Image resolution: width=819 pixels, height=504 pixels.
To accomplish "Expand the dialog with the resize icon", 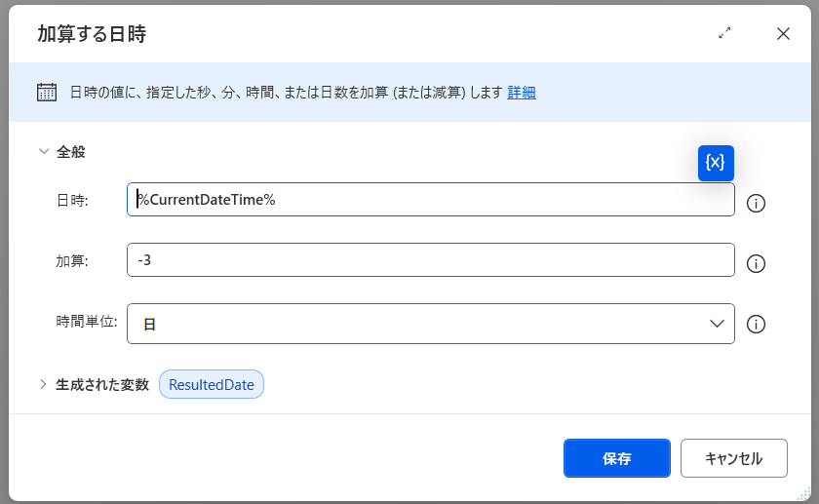I will [724, 33].
